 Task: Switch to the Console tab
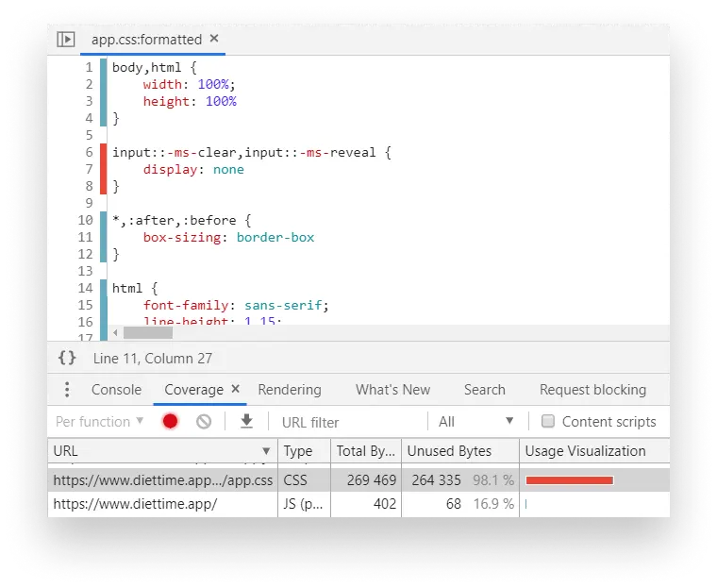point(116,390)
